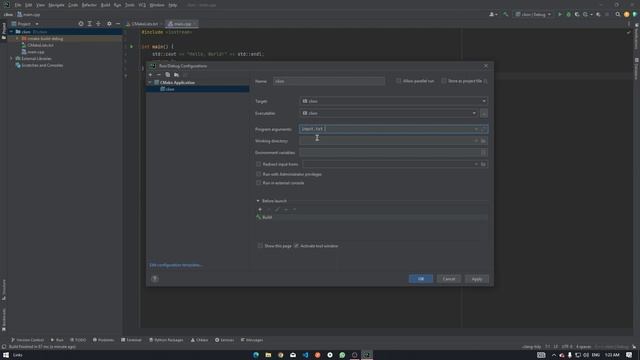Open Target dropdown
The width and height of the screenshot is (640, 360).
[393, 101]
